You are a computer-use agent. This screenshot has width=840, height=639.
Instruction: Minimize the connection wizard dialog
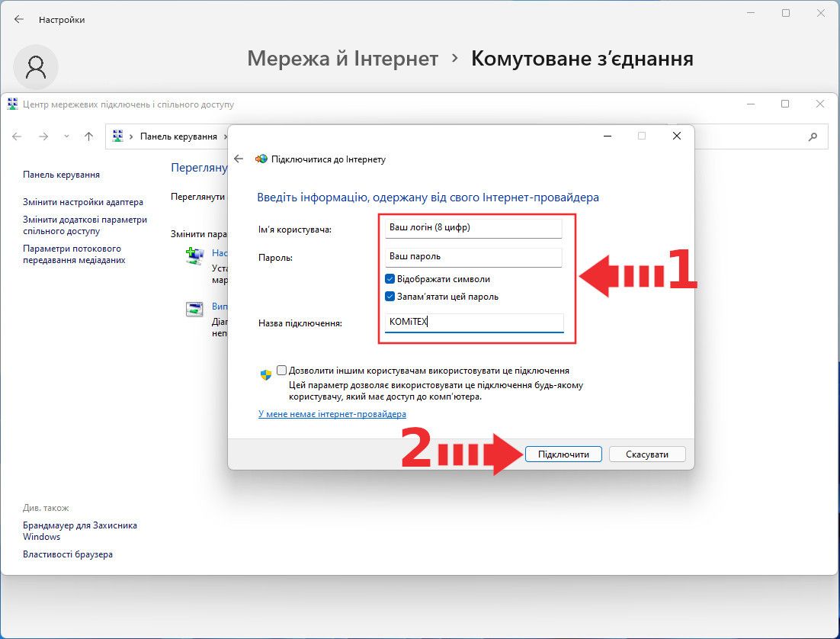coord(608,136)
